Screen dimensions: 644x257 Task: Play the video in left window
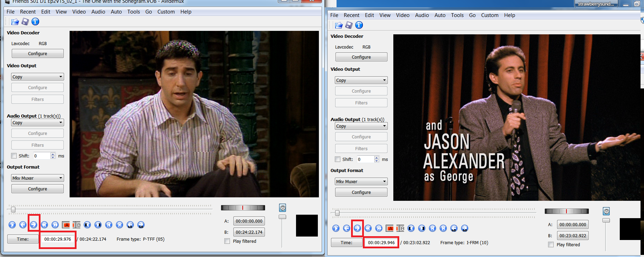click(12, 225)
